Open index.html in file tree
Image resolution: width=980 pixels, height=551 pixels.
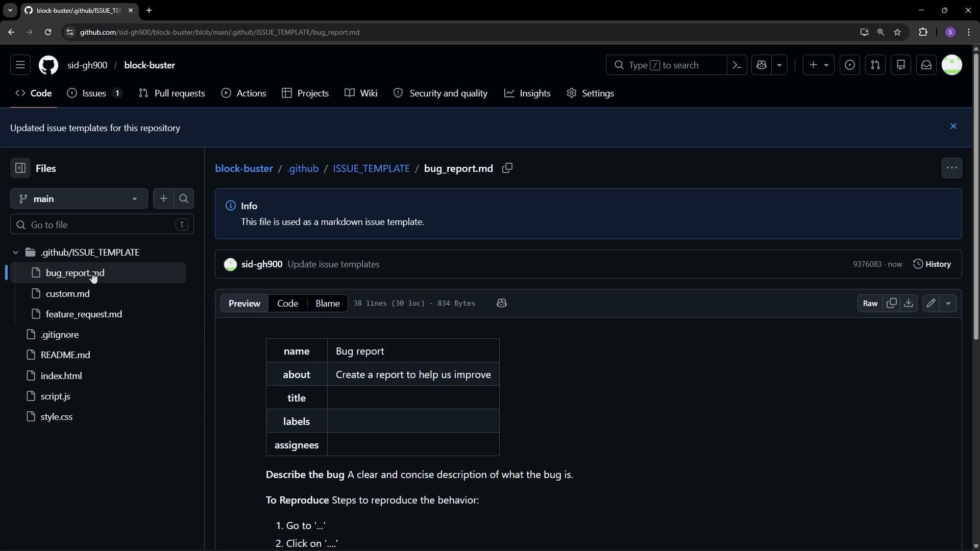point(61,376)
